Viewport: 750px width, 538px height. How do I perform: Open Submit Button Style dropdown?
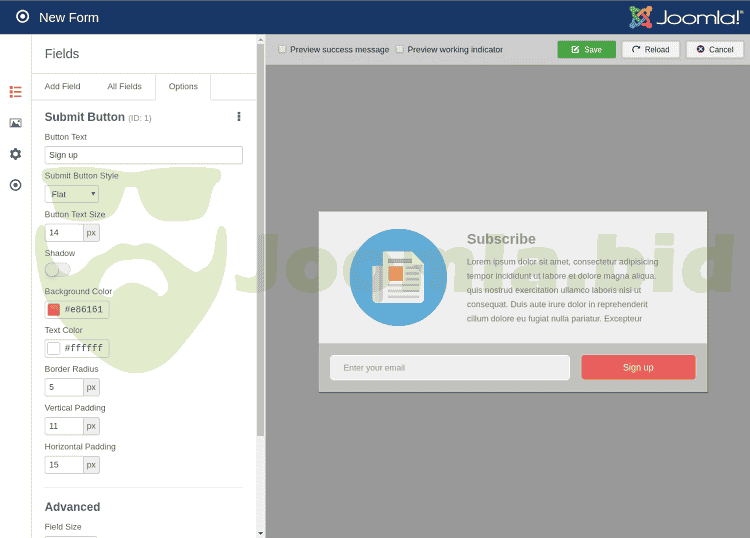coord(72,194)
